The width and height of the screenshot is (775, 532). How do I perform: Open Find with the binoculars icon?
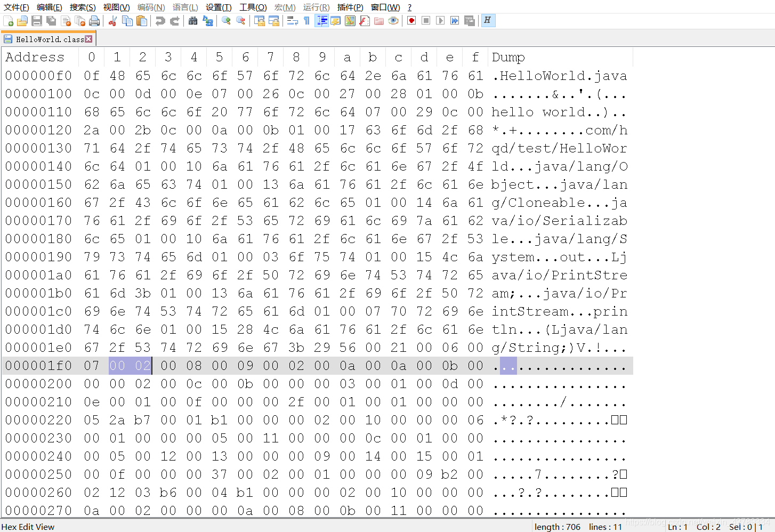point(193,21)
